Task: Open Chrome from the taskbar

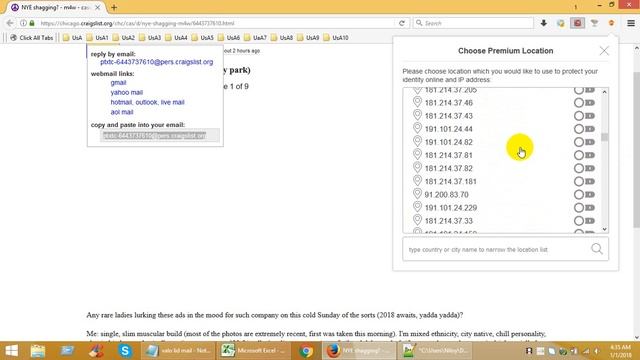Action: pyautogui.click(x=306, y=351)
